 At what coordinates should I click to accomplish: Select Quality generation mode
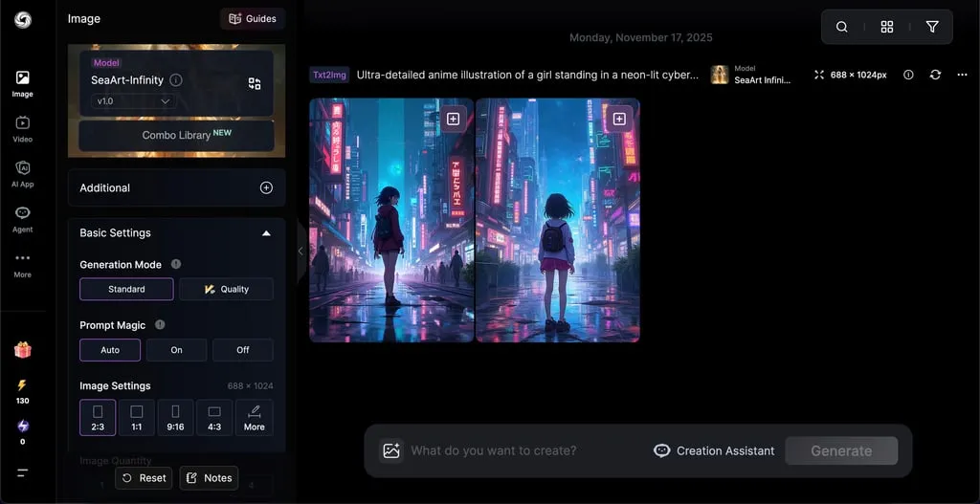point(226,289)
